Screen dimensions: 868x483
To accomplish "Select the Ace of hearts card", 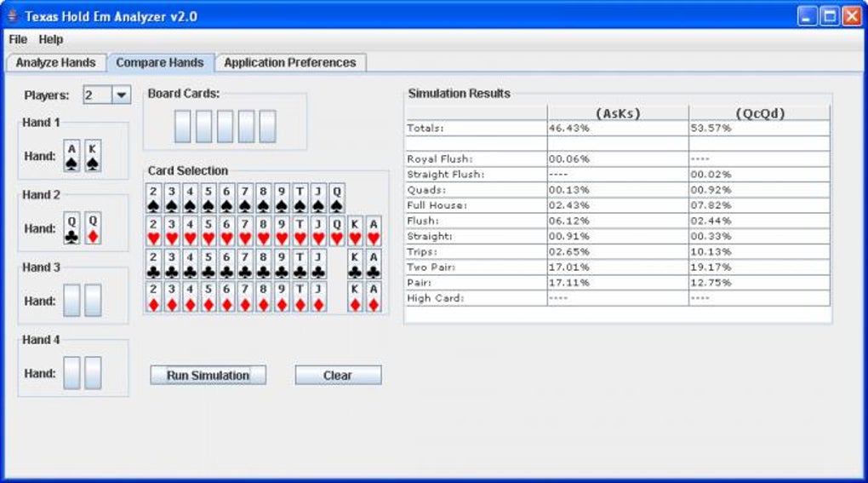I will click(374, 231).
